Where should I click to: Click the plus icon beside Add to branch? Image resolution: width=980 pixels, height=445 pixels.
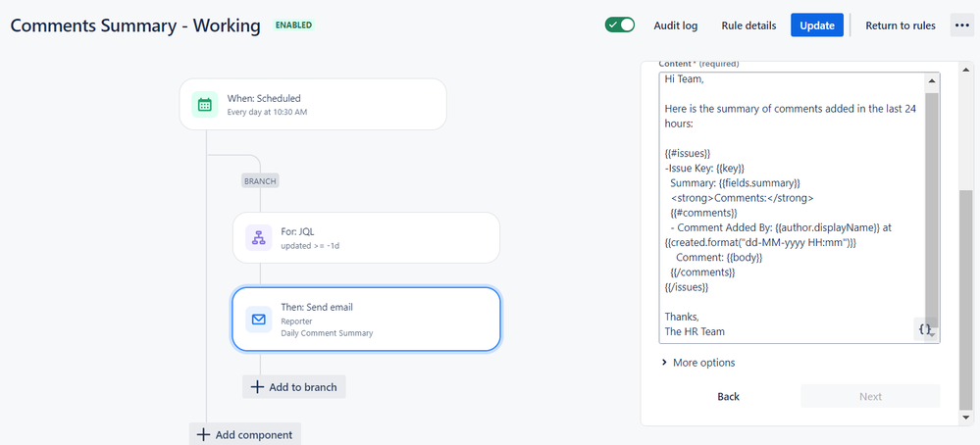point(258,387)
